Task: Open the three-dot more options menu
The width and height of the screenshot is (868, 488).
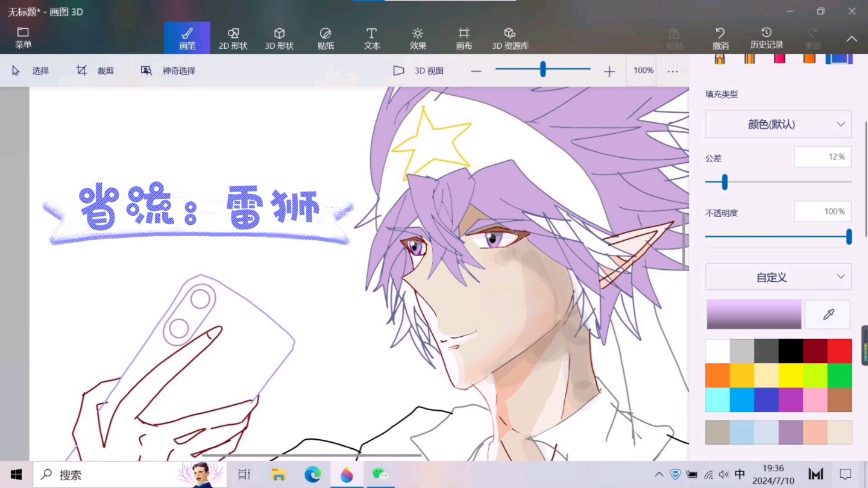Action: 673,71
